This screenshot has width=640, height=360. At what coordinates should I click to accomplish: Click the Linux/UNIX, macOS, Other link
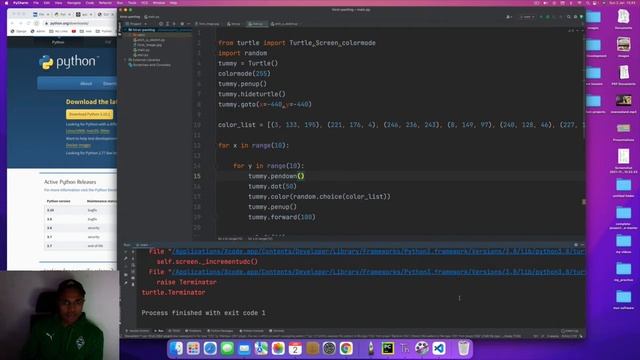pyautogui.click(x=87, y=131)
